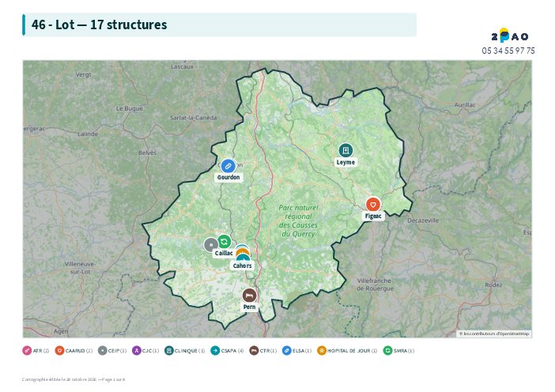
Task: Click the brown CTR bed marker at Pern
Action: point(249,295)
